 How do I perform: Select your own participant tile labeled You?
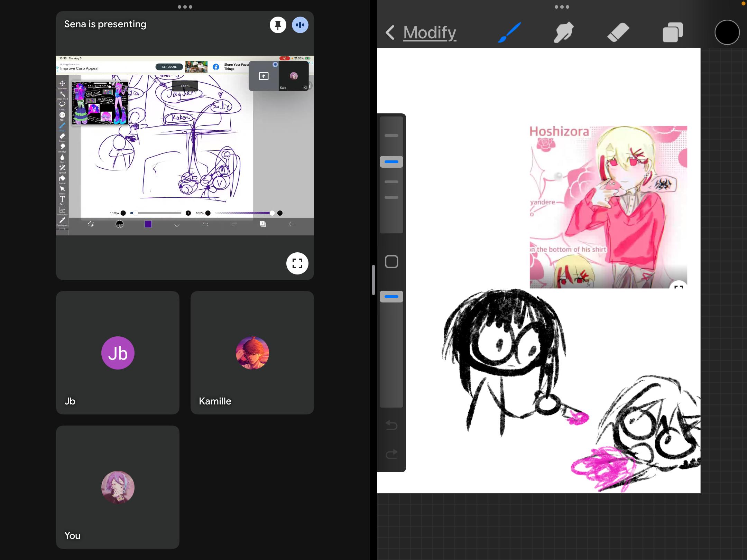click(118, 487)
